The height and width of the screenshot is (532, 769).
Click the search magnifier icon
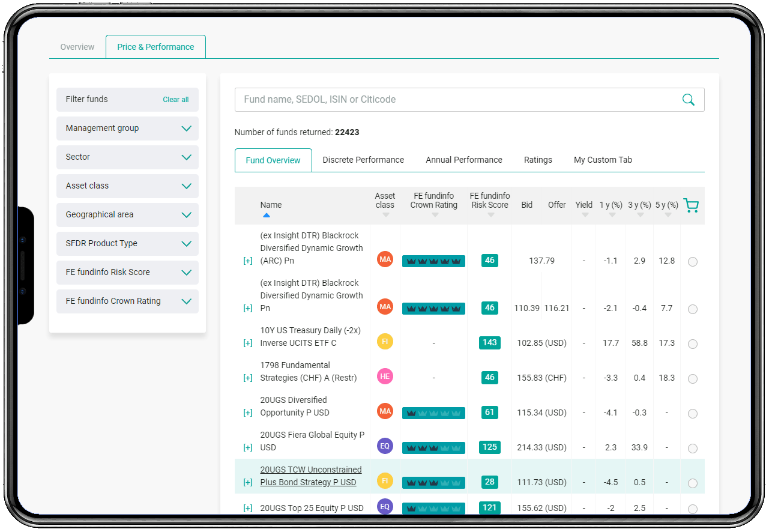click(x=688, y=100)
